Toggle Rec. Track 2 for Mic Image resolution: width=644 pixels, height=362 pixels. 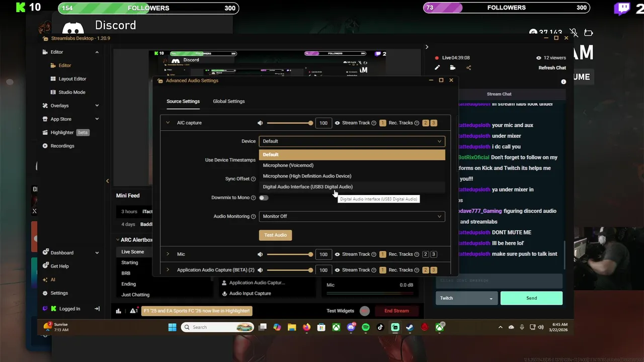[x=425, y=254]
